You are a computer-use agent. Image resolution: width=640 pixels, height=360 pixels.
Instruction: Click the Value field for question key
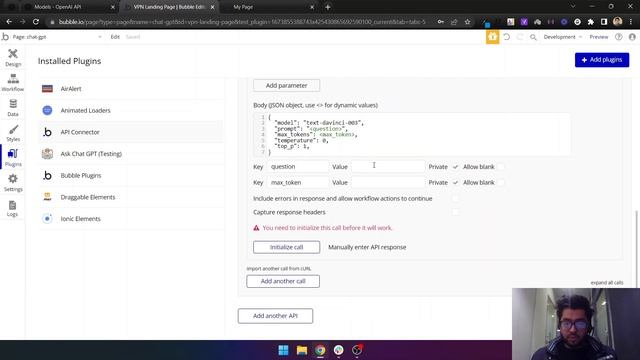(389, 167)
